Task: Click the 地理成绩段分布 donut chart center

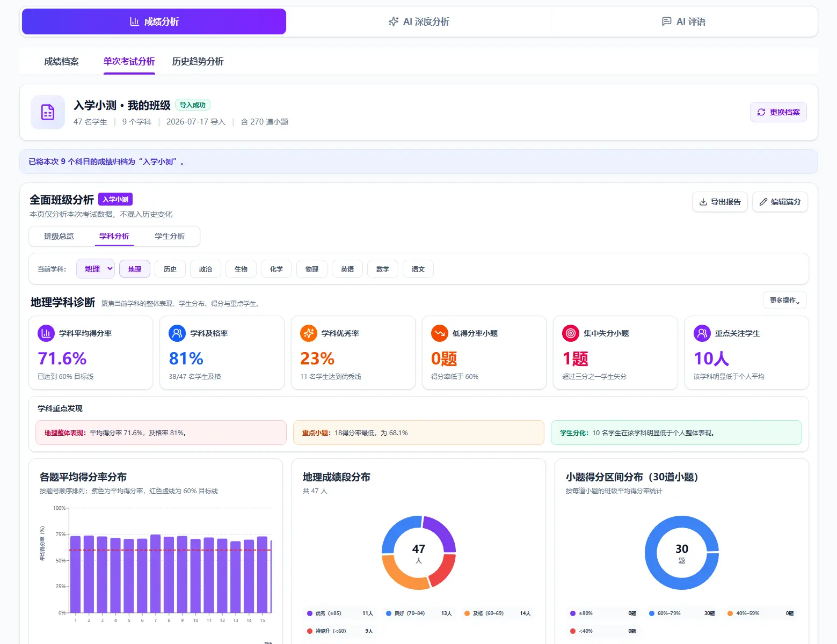Action: 419,553
